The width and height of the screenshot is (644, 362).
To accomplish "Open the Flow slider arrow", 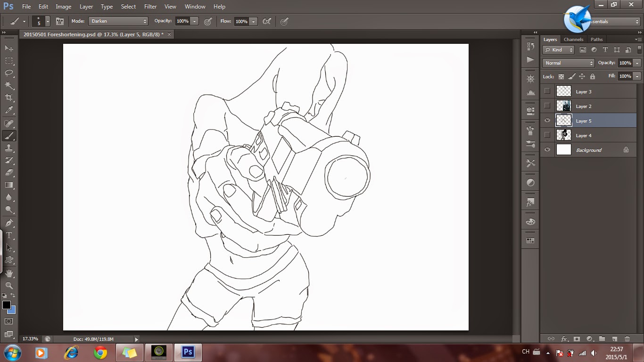I will click(253, 21).
